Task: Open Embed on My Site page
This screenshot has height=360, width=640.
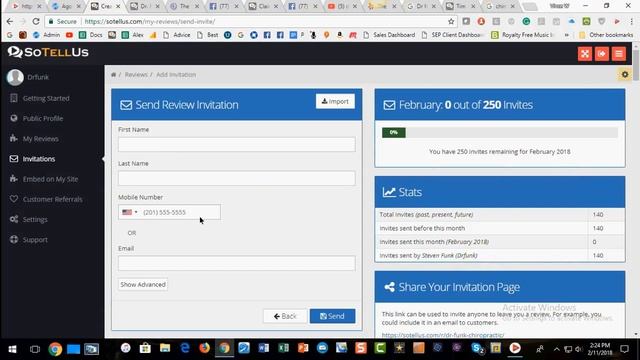Action: click(50, 179)
